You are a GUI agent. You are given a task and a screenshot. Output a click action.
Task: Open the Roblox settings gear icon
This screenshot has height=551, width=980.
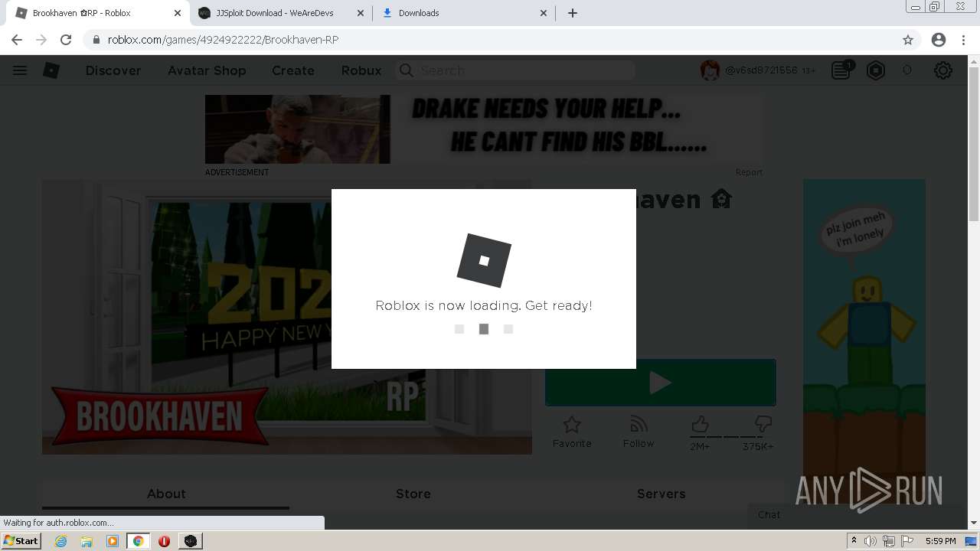coord(943,70)
